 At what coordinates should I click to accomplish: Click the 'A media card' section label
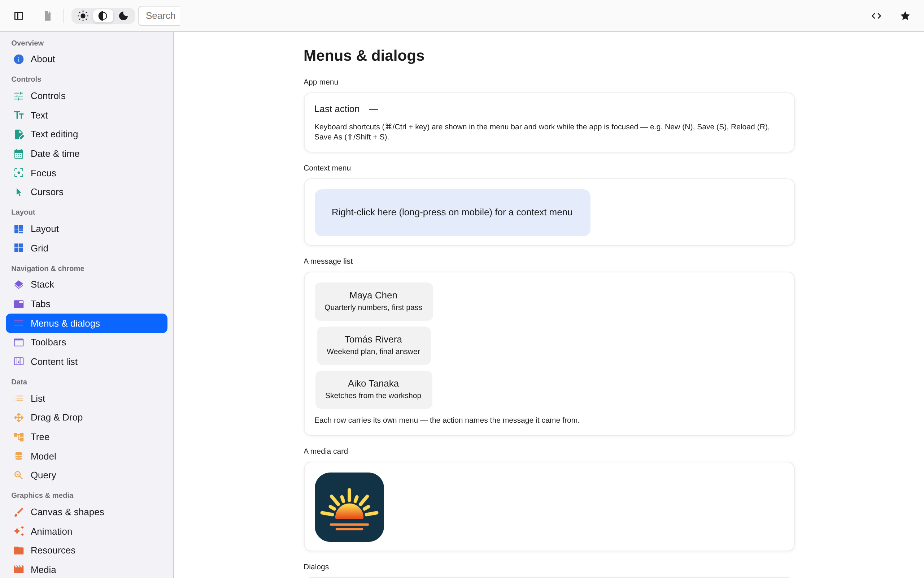326,451
